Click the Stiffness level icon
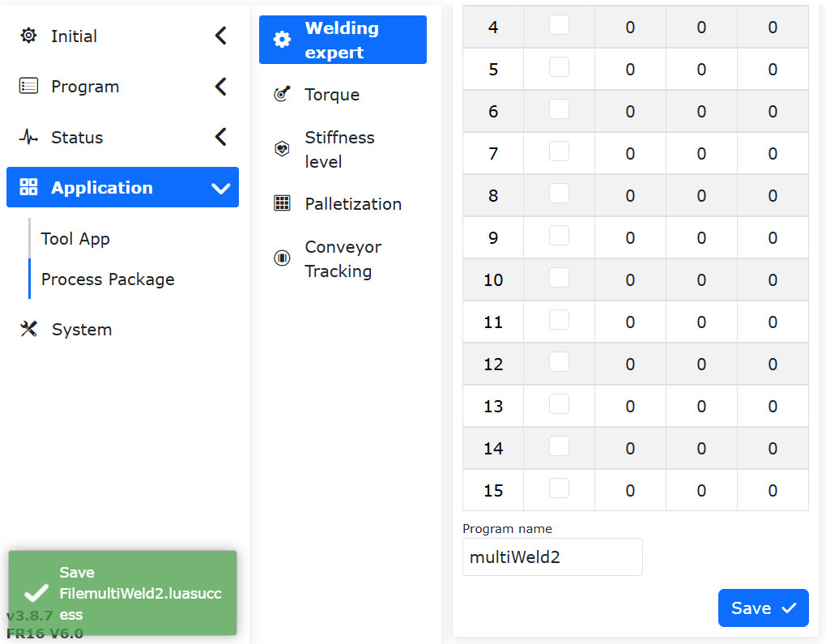The image size is (826, 644). point(282,149)
